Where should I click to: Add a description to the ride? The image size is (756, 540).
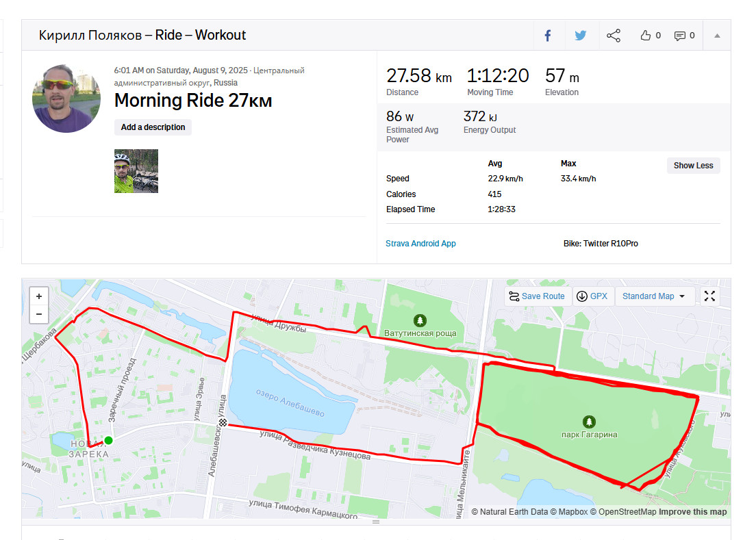coord(153,127)
